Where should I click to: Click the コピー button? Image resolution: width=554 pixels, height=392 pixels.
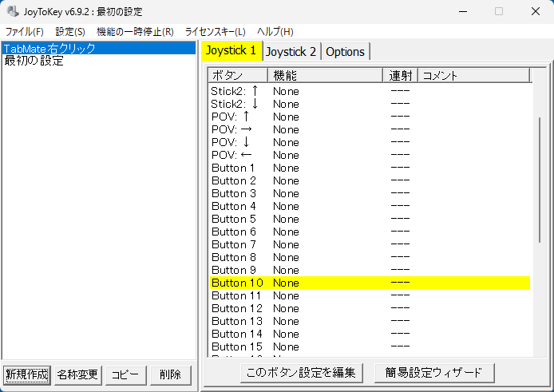tap(125, 374)
